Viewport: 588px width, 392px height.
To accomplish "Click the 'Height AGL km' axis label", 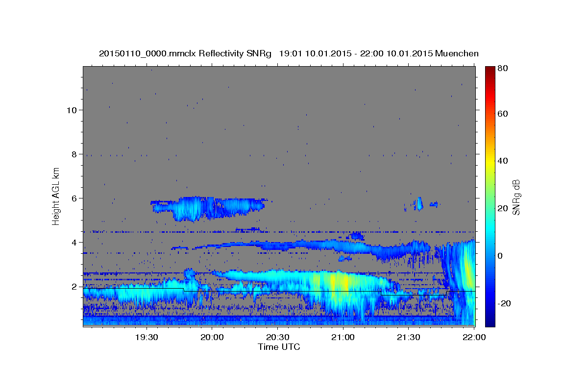I will click(56, 196).
